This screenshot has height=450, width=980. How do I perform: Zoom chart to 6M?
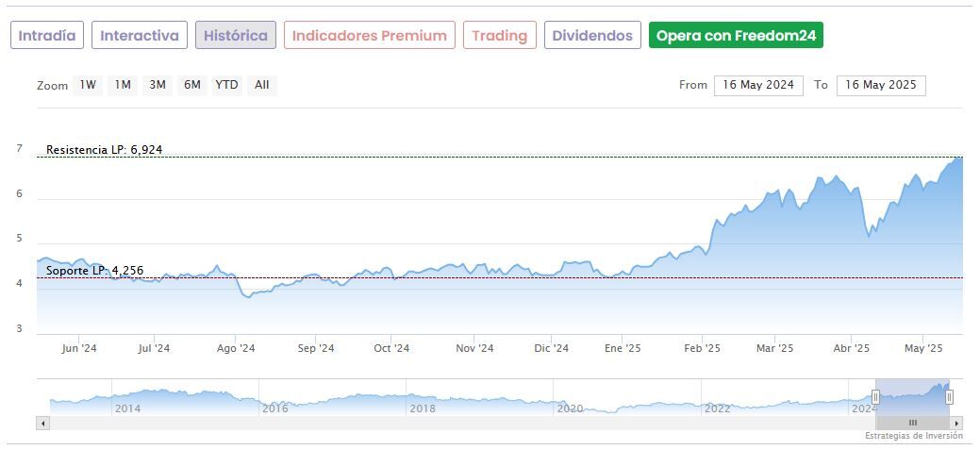click(x=192, y=85)
